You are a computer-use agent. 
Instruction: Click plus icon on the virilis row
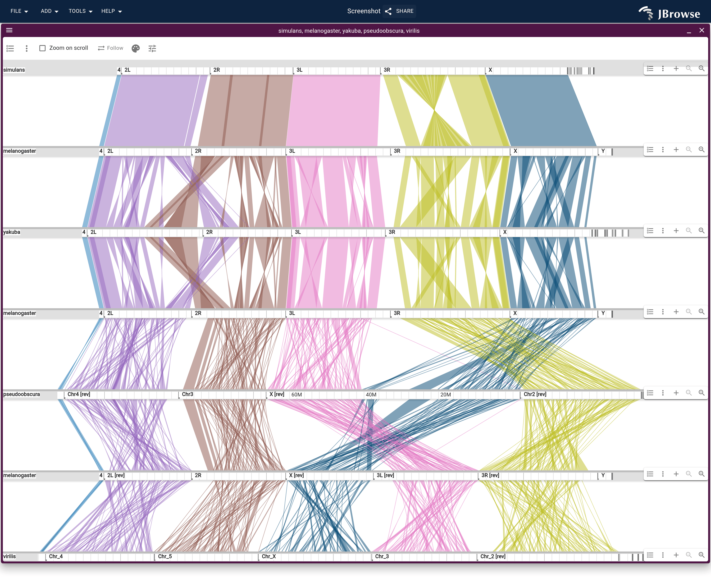(676, 555)
